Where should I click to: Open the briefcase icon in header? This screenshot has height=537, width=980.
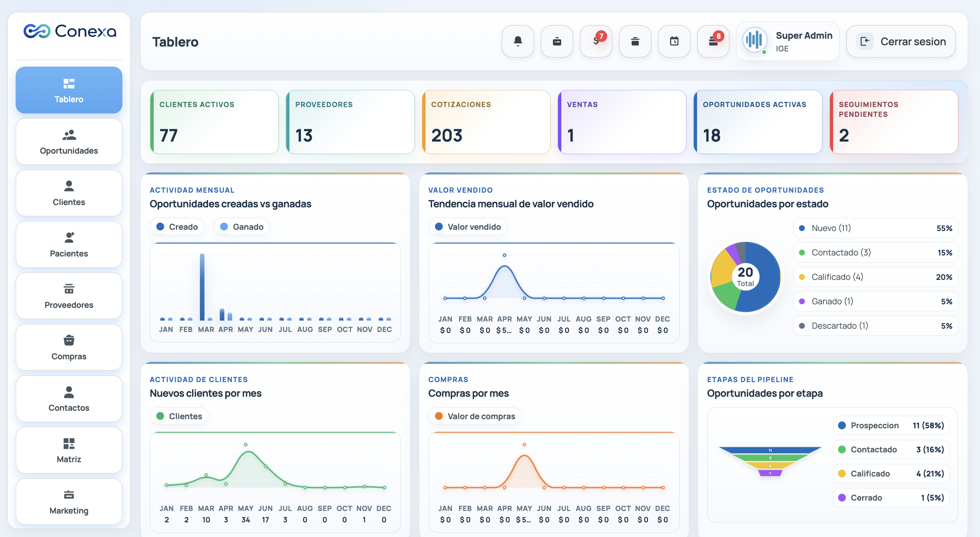[x=557, y=41]
